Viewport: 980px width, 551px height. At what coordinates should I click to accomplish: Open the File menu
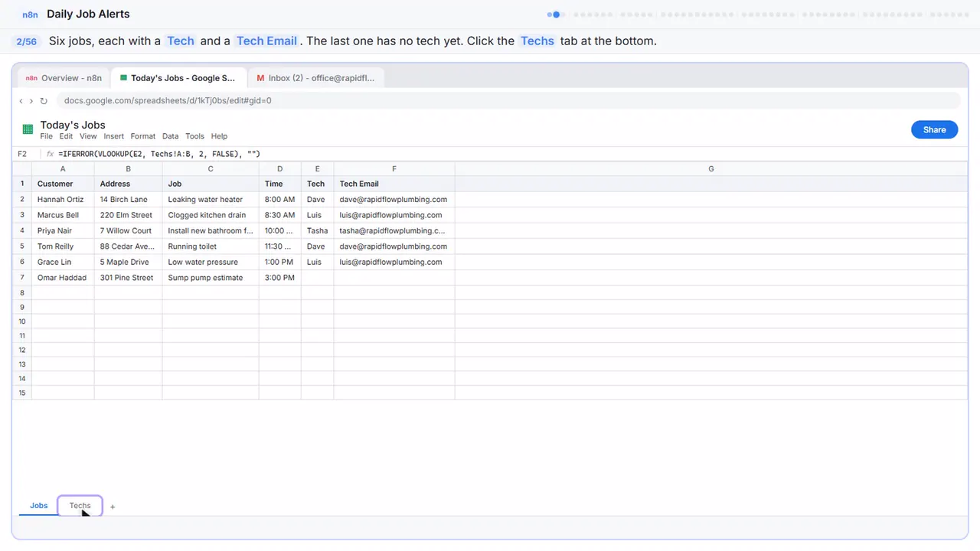47,136
